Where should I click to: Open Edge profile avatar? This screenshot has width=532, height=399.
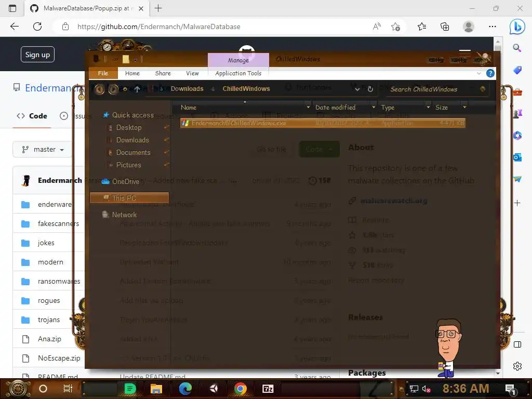pyautogui.click(x=469, y=26)
